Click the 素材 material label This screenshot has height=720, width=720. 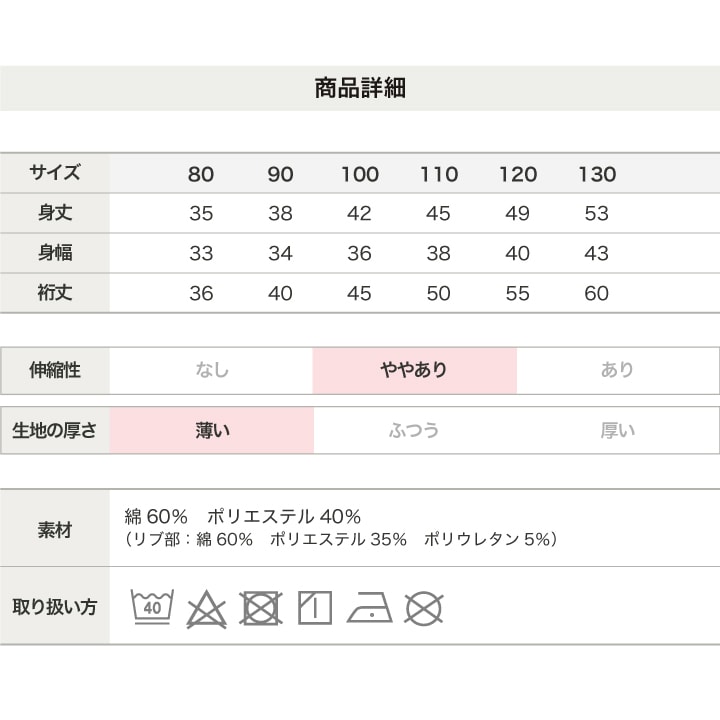point(55,530)
